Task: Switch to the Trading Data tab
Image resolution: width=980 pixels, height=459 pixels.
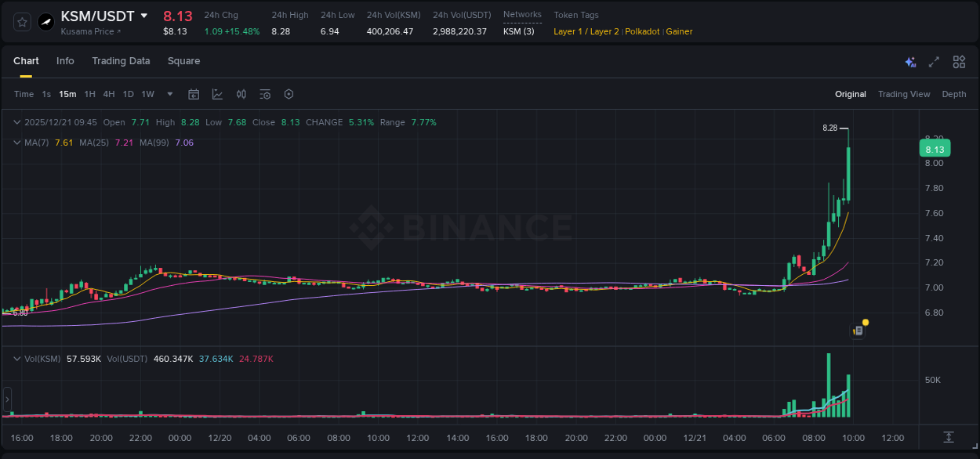Action: (x=121, y=61)
